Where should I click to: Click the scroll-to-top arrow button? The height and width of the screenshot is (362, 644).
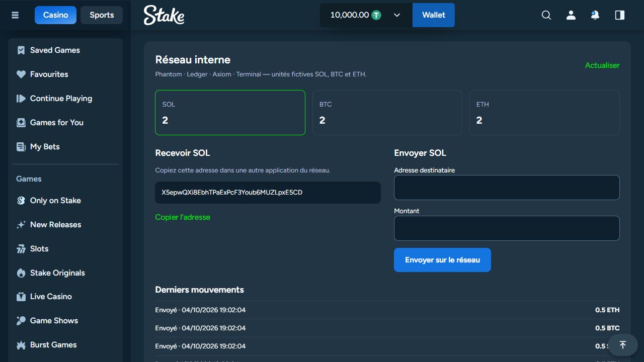pyautogui.click(x=623, y=345)
